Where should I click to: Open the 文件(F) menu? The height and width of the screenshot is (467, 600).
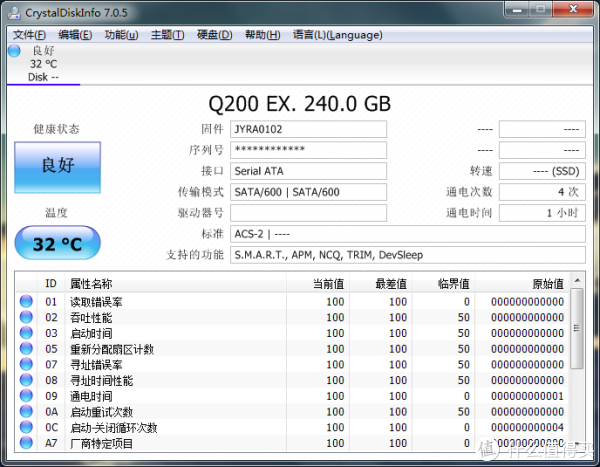[x=29, y=35]
